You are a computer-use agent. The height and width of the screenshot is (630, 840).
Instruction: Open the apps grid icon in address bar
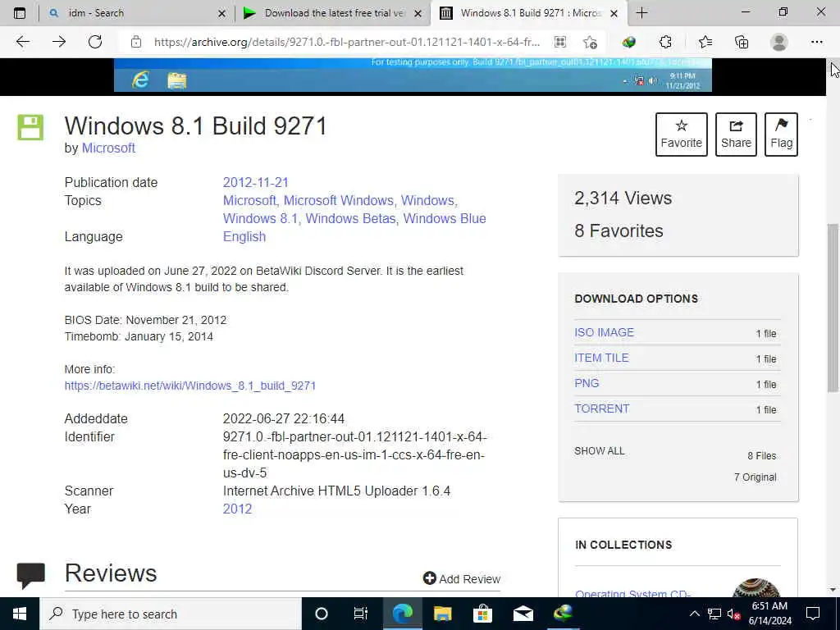pos(559,42)
